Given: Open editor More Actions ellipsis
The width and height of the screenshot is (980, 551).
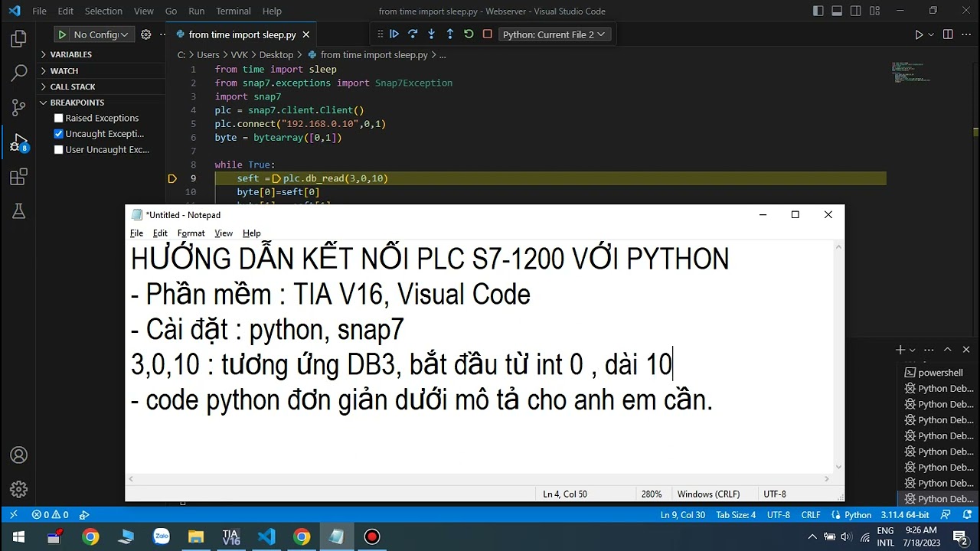Looking at the screenshot, I should [966, 34].
